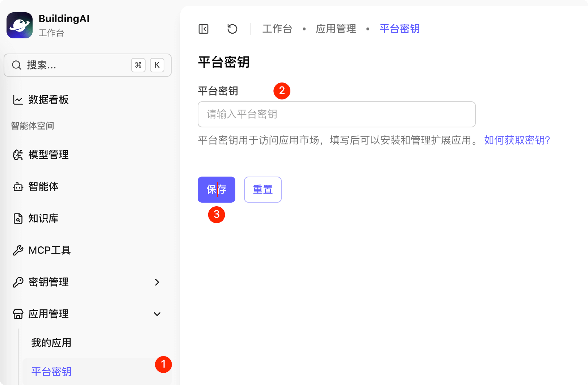Click the BuildingAI logo icon
Screen dimensions: 588x385
click(x=19, y=25)
